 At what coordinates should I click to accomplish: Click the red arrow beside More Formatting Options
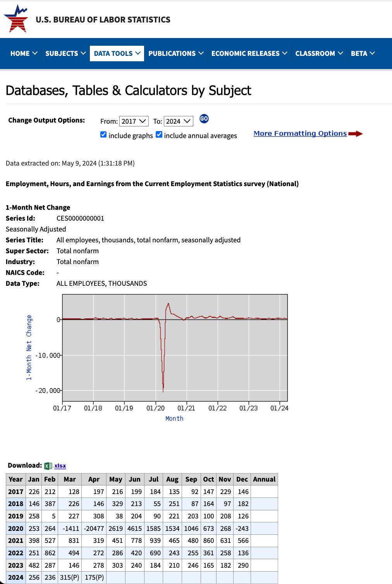pyautogui.click(x=355, y=134)
